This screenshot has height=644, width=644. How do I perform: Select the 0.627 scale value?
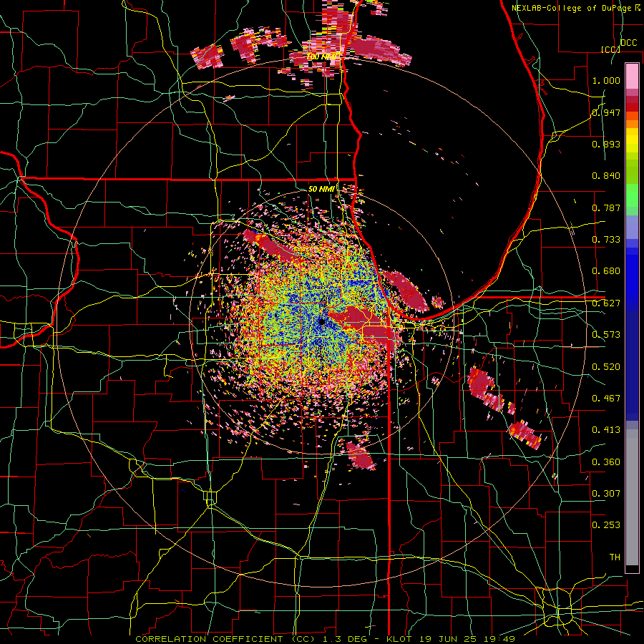(x=606, y=303)
